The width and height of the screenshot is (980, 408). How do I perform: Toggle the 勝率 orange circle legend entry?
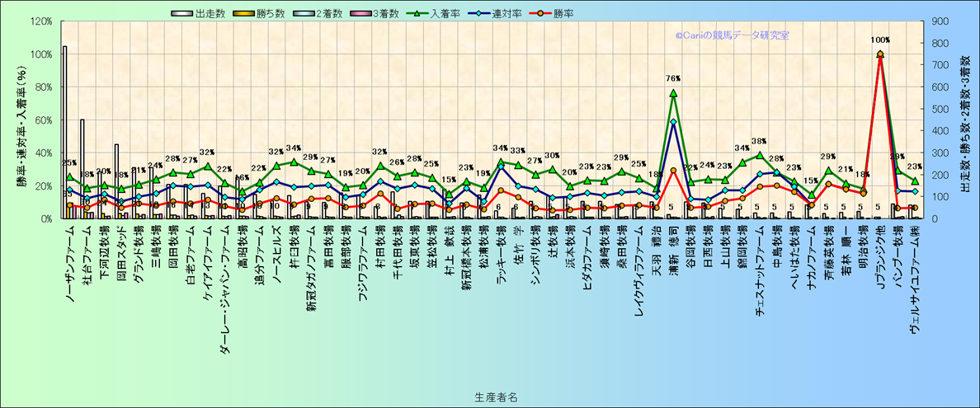[x=537, y=14]
